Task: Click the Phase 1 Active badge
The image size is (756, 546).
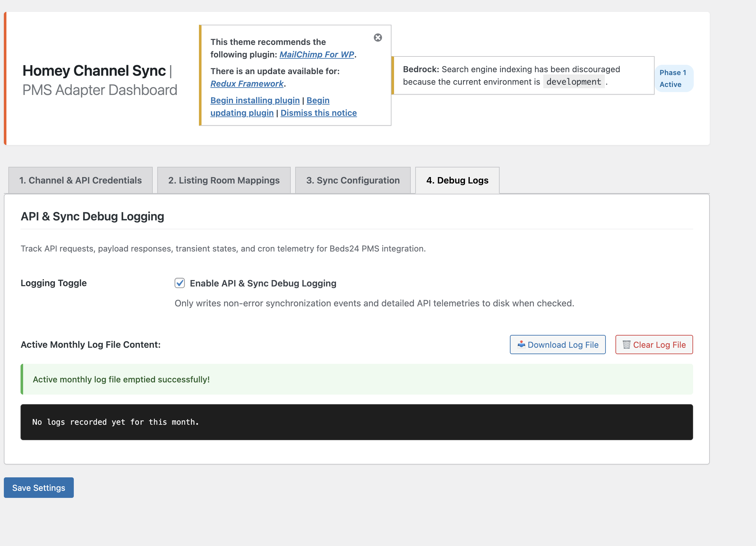Action: tap(674, 78)
